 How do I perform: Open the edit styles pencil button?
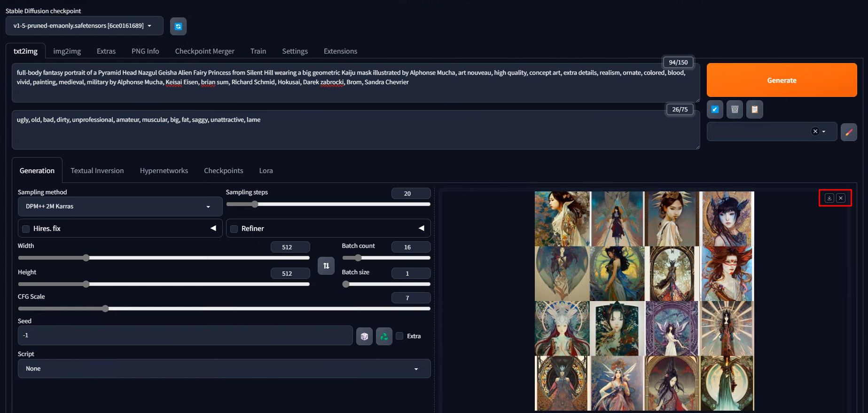pos(849,132)
